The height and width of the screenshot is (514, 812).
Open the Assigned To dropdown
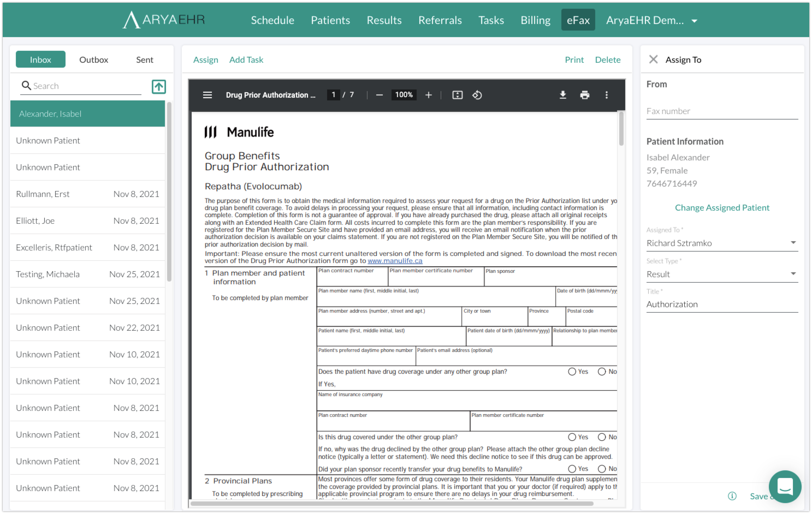pos(722,243)
